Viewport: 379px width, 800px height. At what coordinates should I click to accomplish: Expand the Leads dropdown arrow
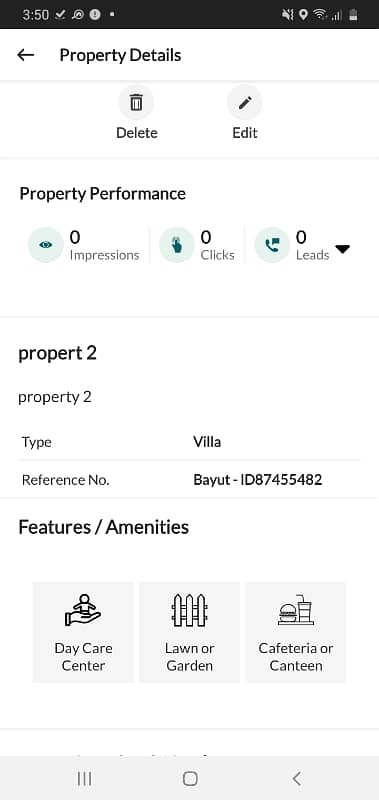[342, 249]
